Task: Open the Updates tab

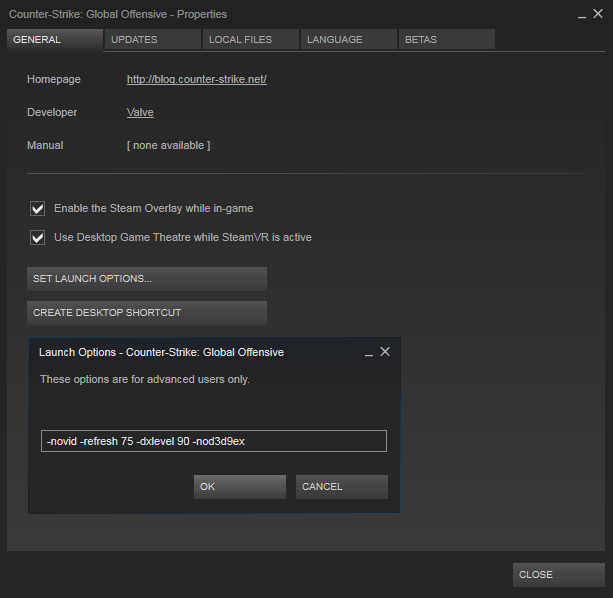Action: pos(152,39)
